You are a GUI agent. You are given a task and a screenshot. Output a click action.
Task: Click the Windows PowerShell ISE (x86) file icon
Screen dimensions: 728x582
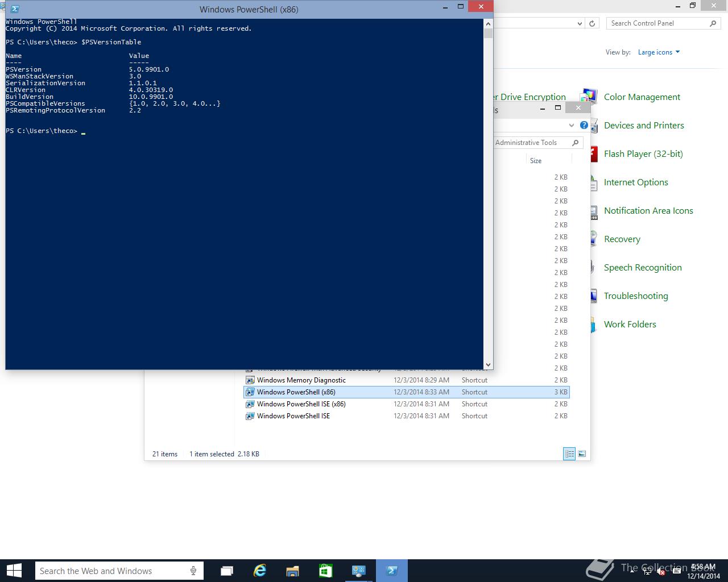[x=250, y=404]
